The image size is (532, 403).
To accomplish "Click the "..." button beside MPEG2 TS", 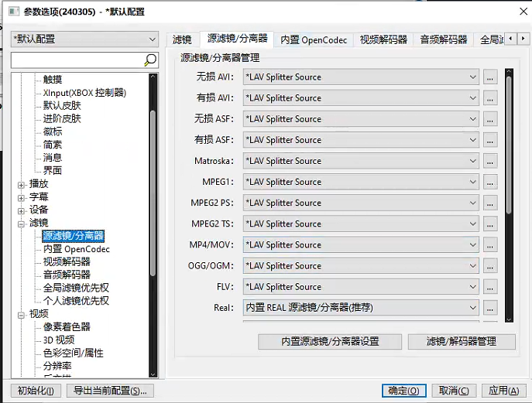I will pyautogui.click(x=489, y=224).
